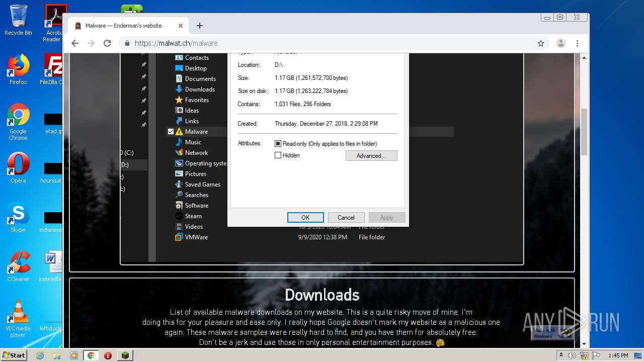The width and height of the screenshot is (644, 362).
Task: Launch Firefox from desktop
Action: pyautogui.click(x=18, y=69)
